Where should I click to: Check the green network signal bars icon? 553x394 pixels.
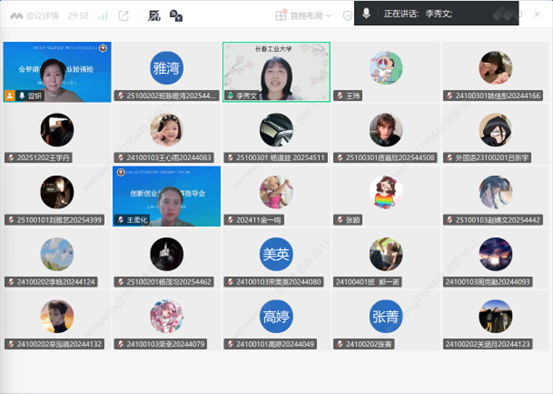click(103, 16)
